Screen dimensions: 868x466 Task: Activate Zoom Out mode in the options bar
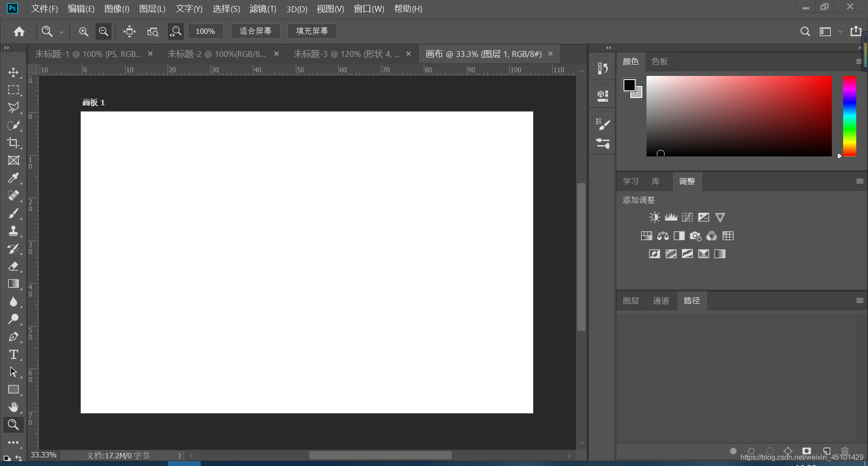point(104,31)
